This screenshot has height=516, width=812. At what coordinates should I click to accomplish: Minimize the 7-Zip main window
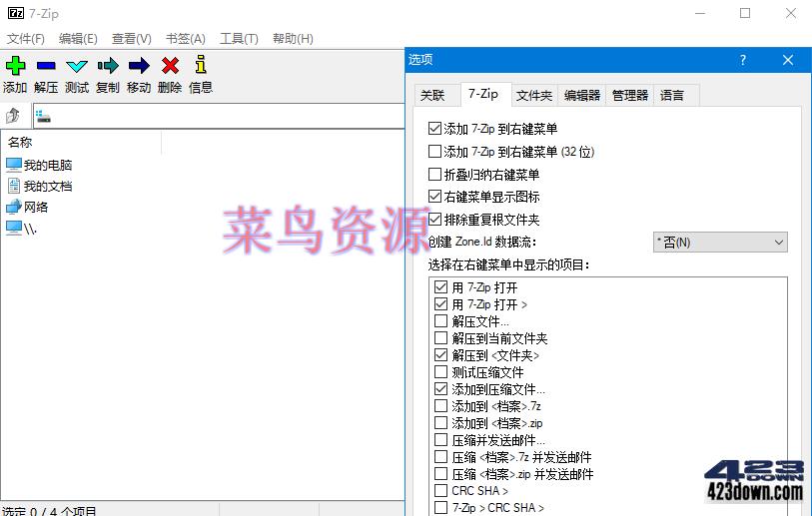coord(700,13)
